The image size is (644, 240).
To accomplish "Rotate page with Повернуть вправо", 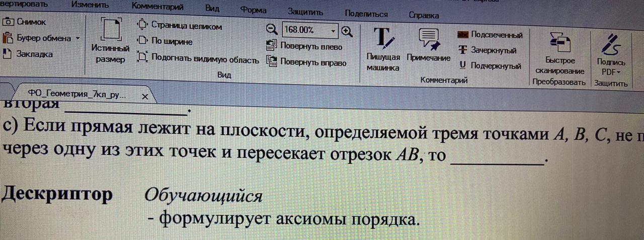I will click(x=307, y=63).
